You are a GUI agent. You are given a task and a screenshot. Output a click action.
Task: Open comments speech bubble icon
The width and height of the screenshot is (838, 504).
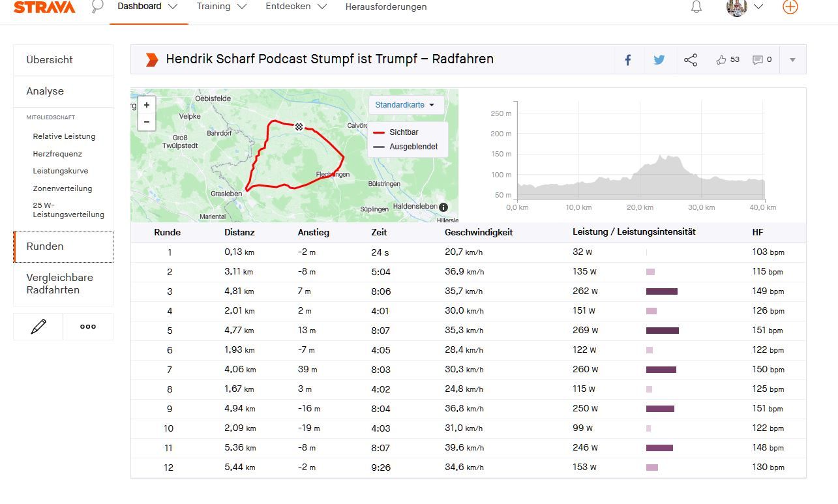click(x=758, y=60)
